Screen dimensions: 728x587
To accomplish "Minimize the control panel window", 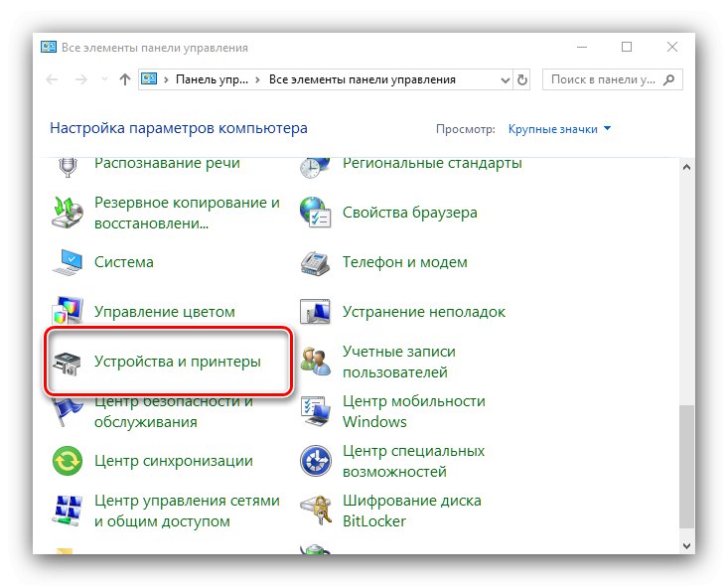I will [582, 48].
